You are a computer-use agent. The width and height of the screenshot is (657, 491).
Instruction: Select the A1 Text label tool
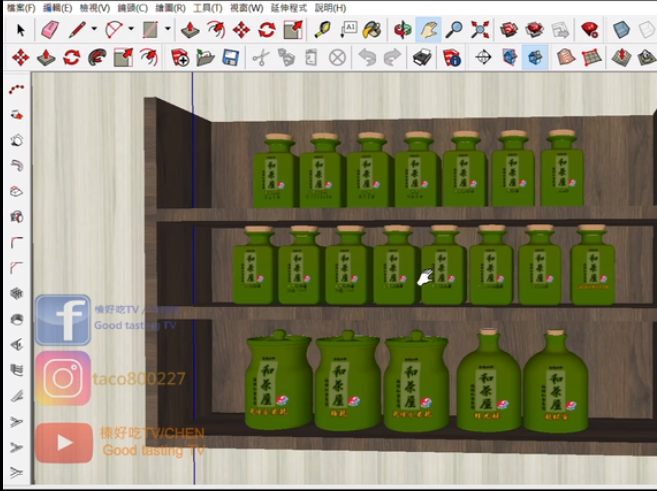click(x=348, y=30)
